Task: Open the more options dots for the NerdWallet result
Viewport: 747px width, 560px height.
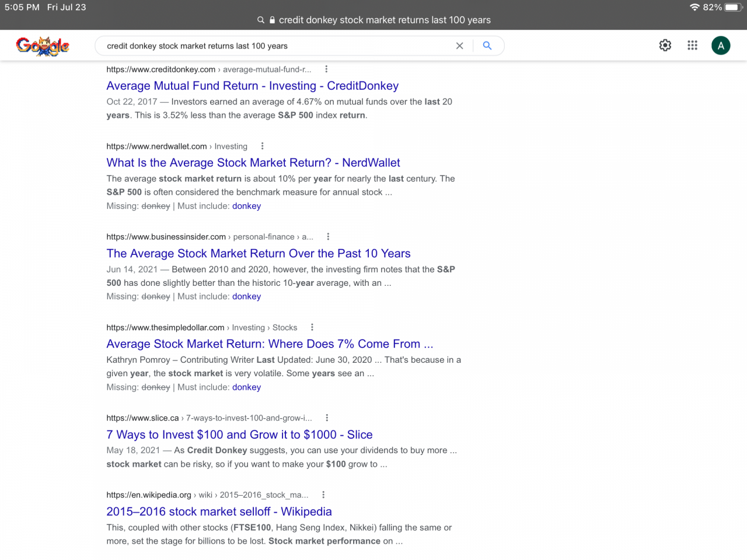Action: (x=262, y=146)
